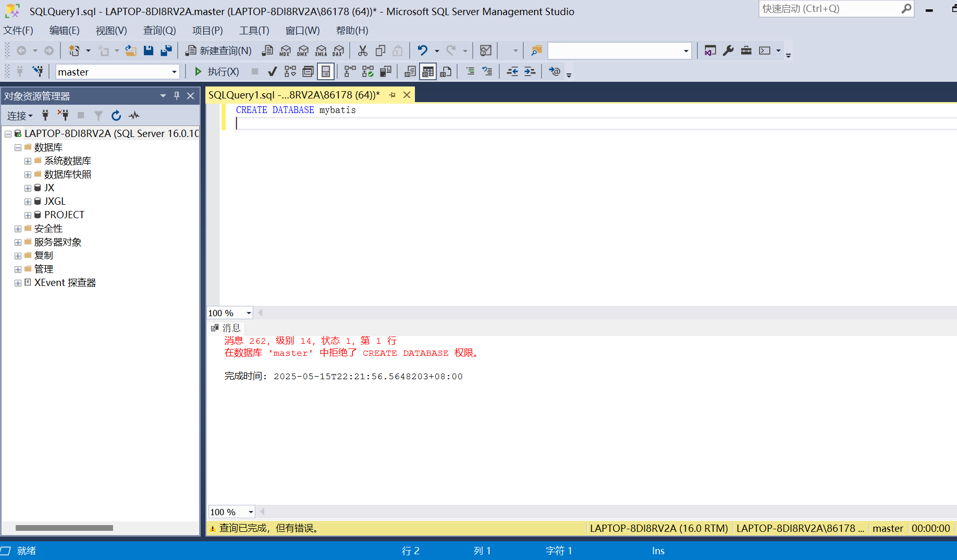Close the 对象资源管理器 panel

point(190,96)
